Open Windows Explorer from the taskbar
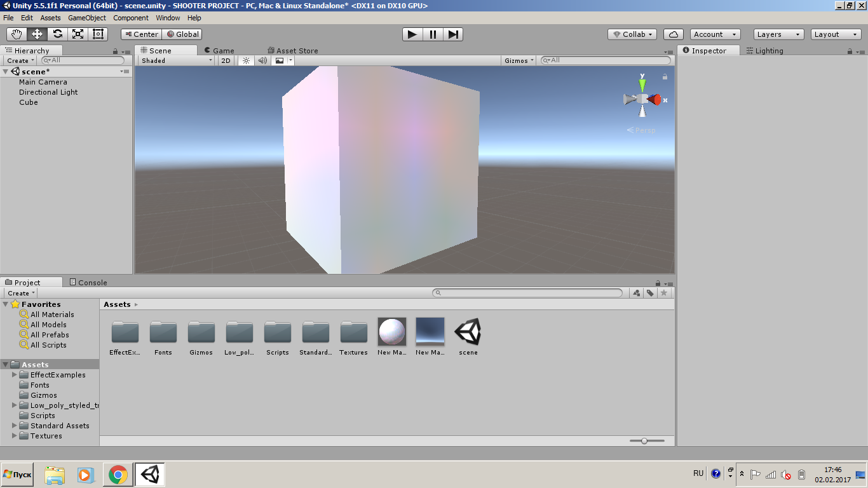The image size is (868, 488). [55, 475]
